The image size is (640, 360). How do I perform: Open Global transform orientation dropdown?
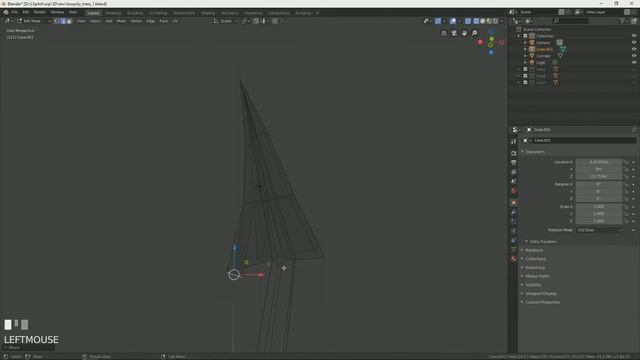[x=225, y=21]
